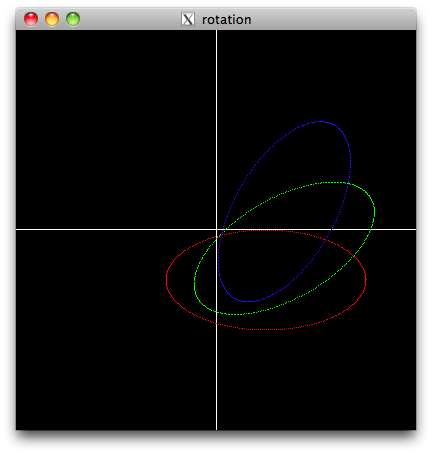
Task: Click the "rotation" window title text
Action: 227,20
